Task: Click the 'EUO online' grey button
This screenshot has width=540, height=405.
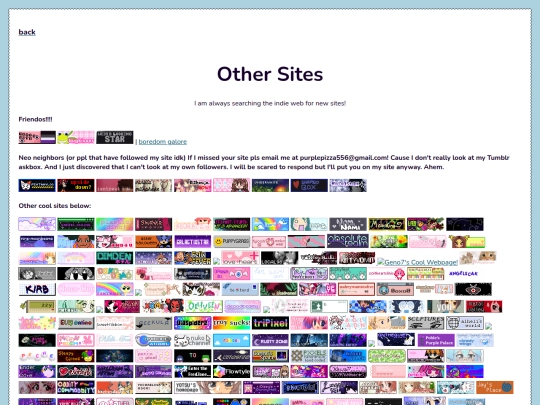Action: point(76,323)
